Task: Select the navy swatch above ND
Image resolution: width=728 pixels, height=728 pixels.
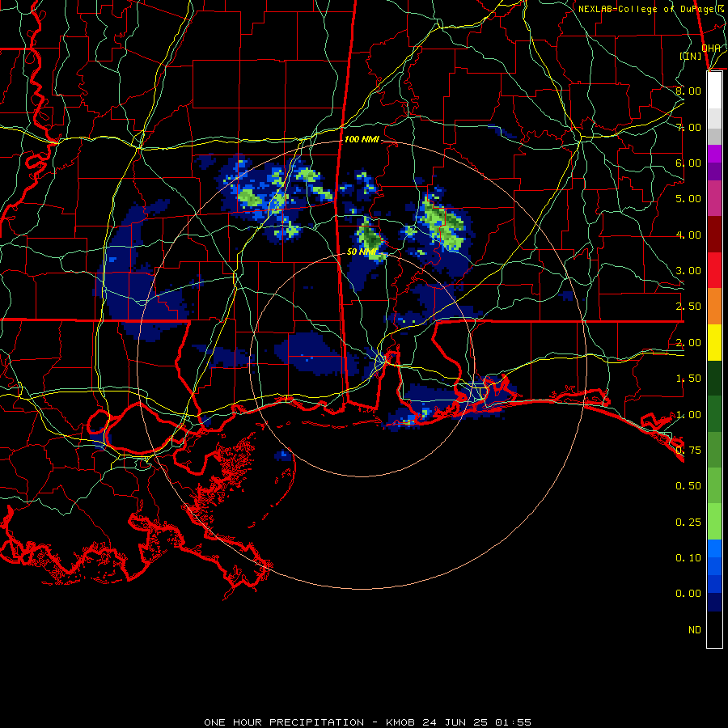Action: click(x=714, y=603)
